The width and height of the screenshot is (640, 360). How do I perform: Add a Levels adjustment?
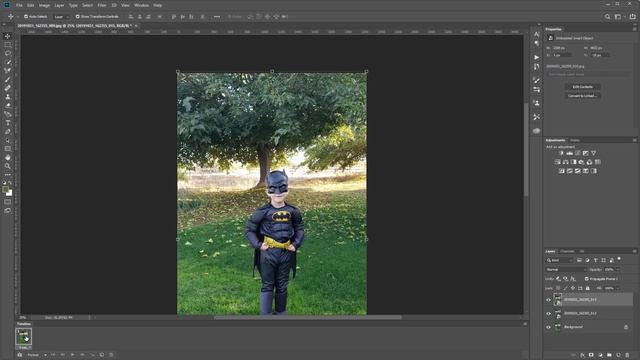(x=570, y=153)
